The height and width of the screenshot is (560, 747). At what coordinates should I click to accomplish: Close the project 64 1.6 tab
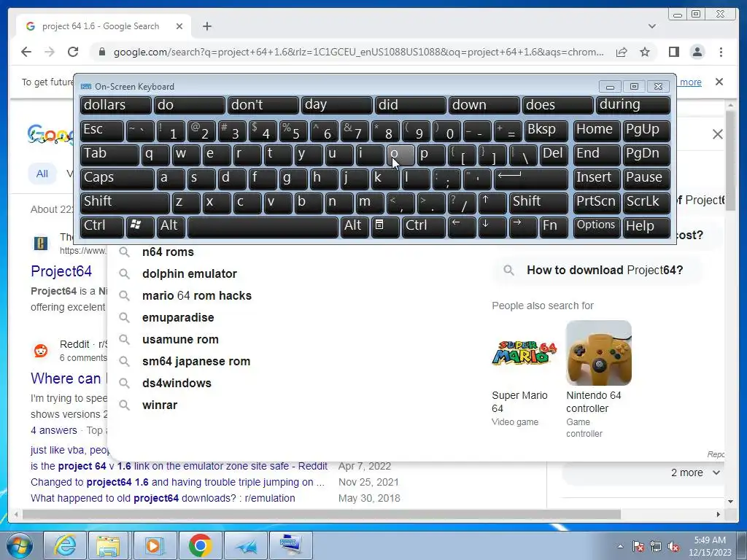[x=179, y=26]
